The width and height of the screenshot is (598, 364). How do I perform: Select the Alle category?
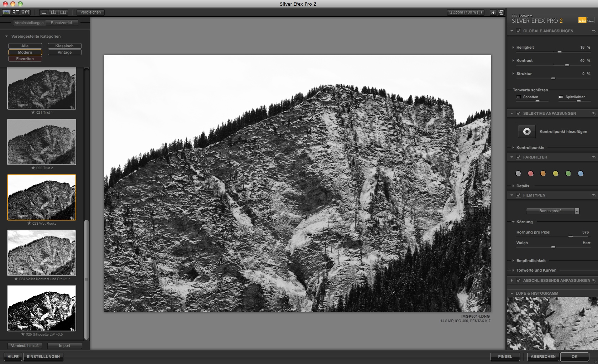pos(25,46)
